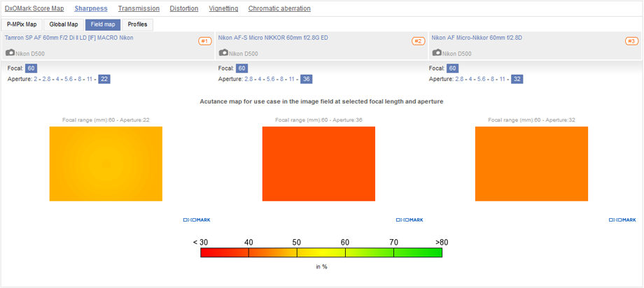The width and height of the screenshot is (644, 288).
Task: Set Tamron aperture to 8
Action: click(80, 79)
